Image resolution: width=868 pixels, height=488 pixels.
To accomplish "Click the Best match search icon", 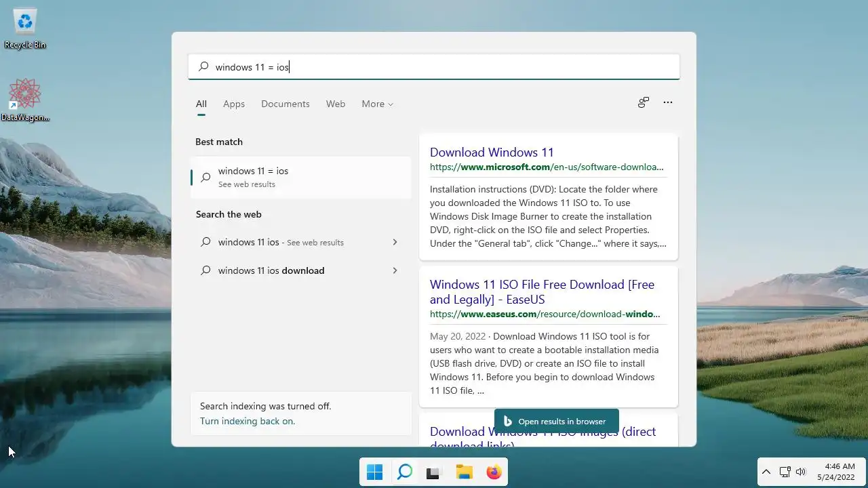I will 205,178.
